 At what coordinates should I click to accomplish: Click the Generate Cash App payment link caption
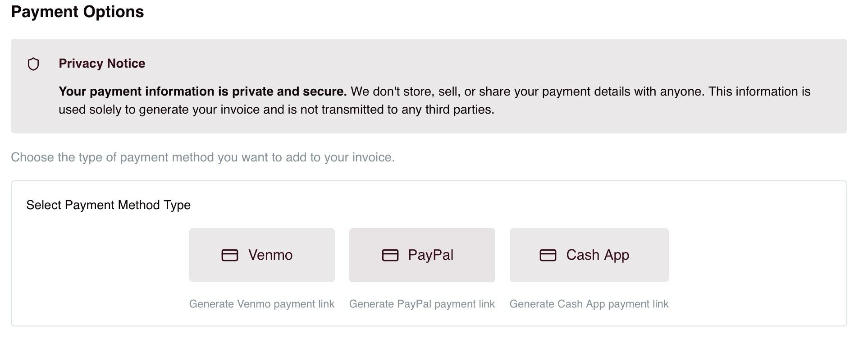point(589,304)
